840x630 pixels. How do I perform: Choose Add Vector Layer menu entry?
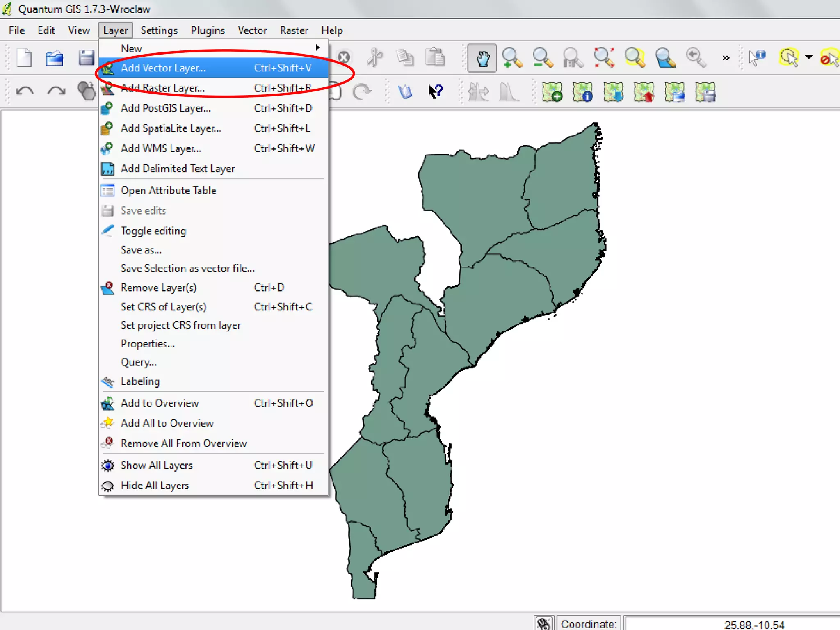click(x=163, y=68)
